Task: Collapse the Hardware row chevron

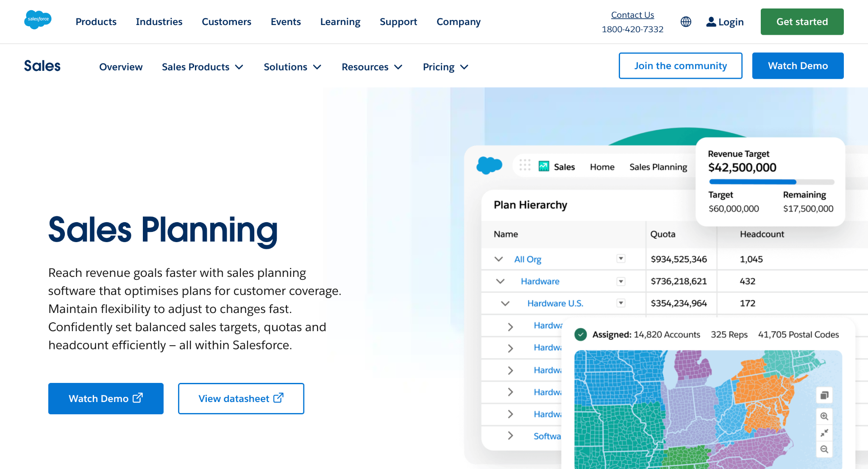Action: coord(501,281)
